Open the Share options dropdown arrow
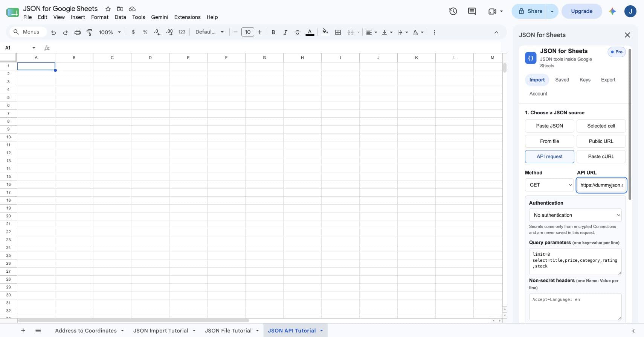Viewport: 644px width, 337px height. (552, 11)
